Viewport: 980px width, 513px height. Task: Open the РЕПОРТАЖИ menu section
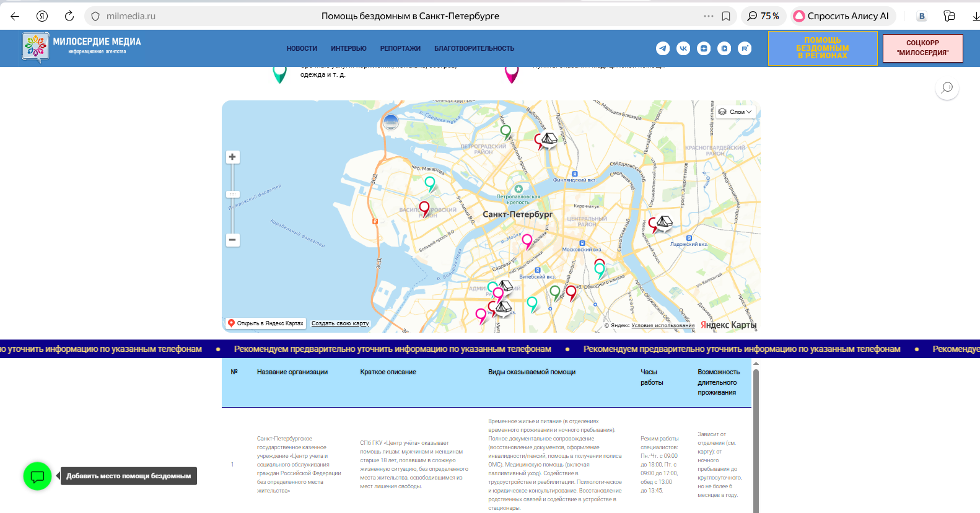(400, 48)
